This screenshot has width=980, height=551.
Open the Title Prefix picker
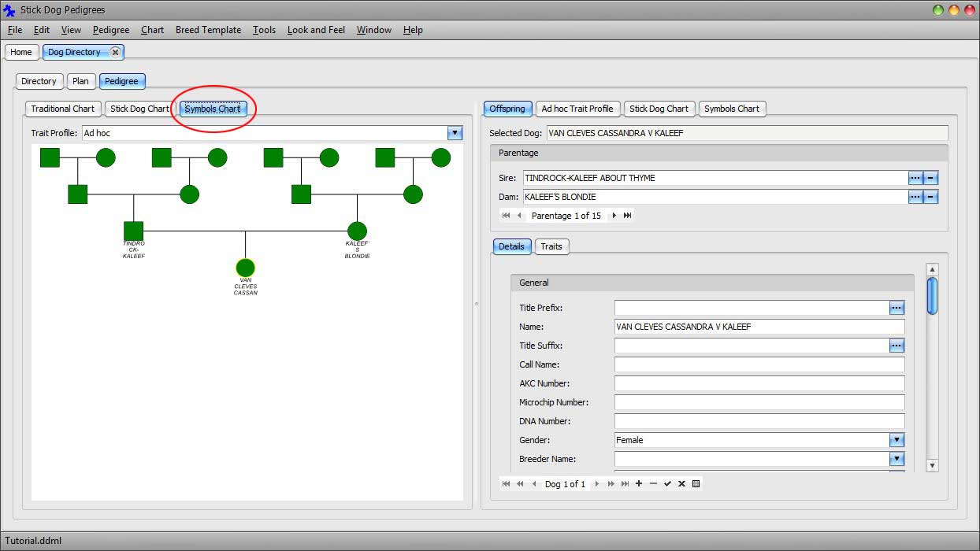898,307
